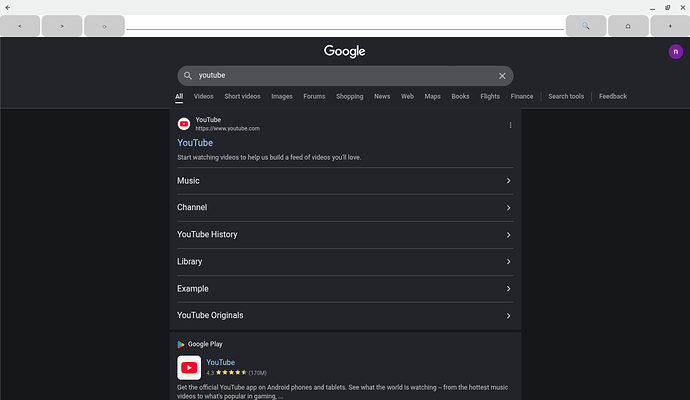Open the three-dot menu for YouTube result
The image size is (690, 400).
(510, 125)
